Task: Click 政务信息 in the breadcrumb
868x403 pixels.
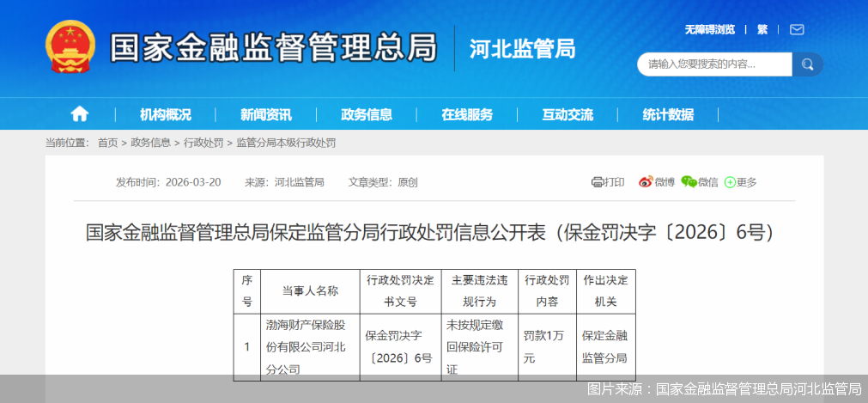Action: (x=150, y=143)
